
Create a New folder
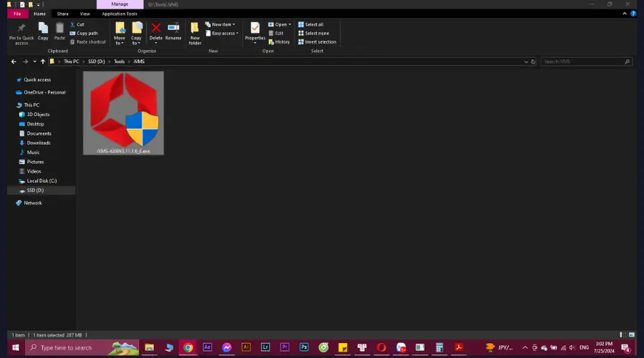point(195,34)
